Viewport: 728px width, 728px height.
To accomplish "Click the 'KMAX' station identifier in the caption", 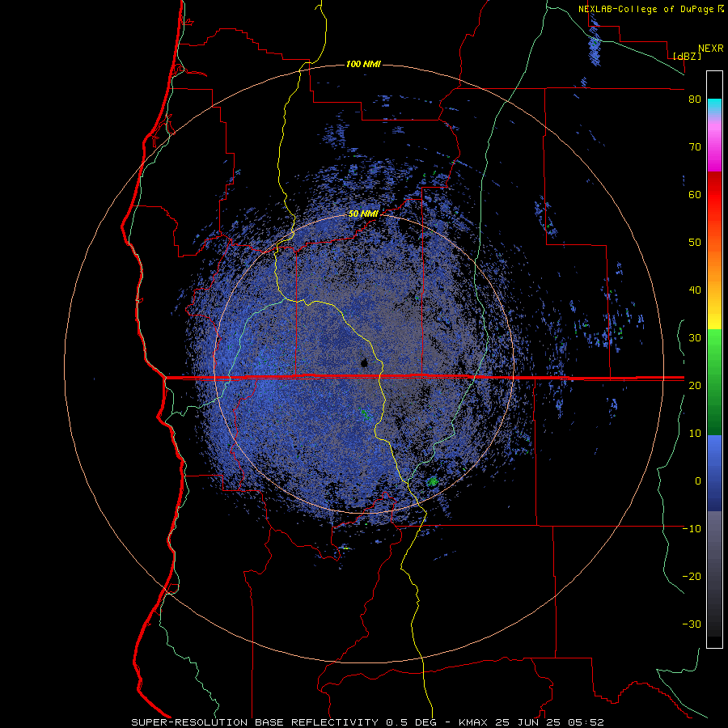I will click(473, 722).
